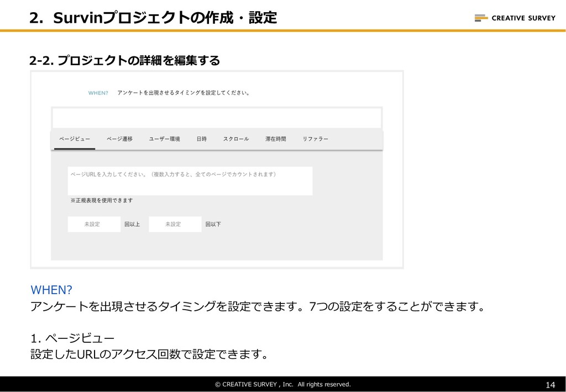
Task: Click the text 1. ページビュー
Action: click(x=72, y=338)
